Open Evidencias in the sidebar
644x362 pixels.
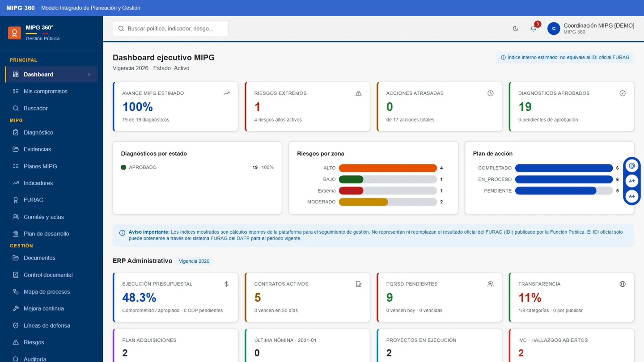click(51, 149)
